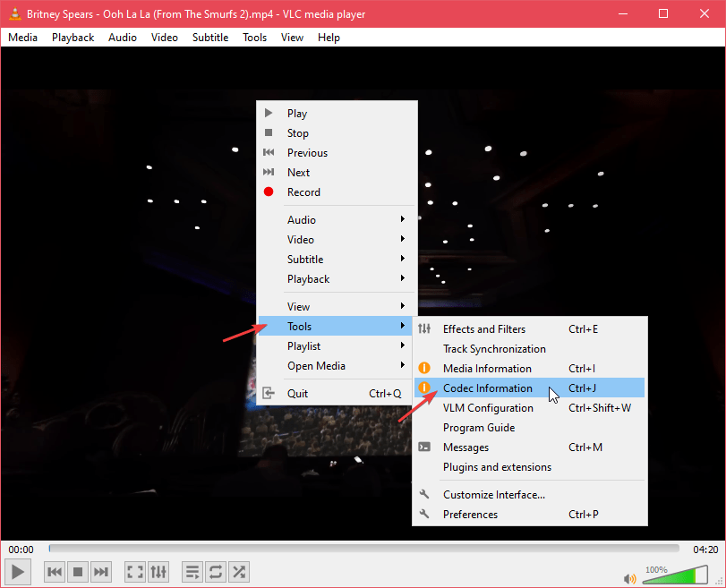
Task: Choose Record with red circle icon
Action: 303,192
